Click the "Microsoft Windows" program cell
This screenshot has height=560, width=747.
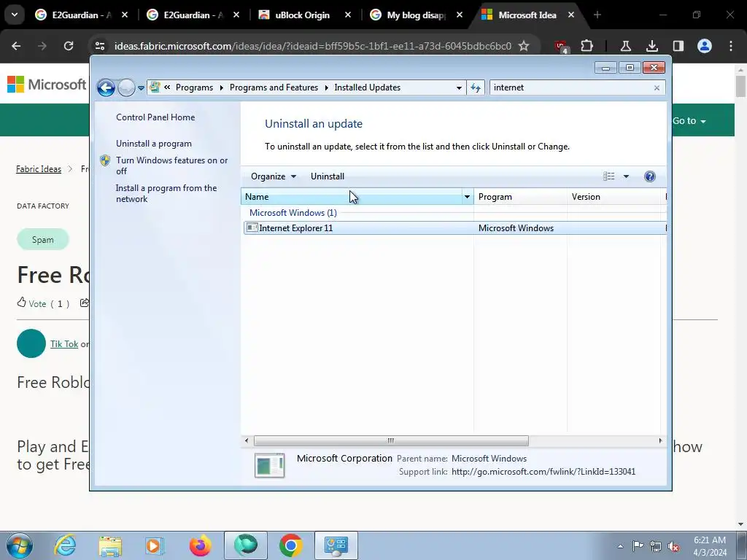point(516,228)
